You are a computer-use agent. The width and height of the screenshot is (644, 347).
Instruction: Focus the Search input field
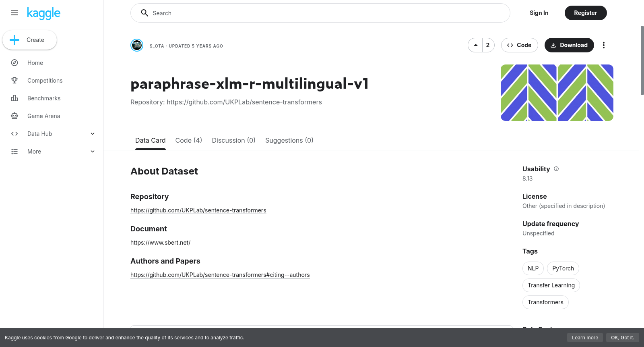(320, 13)
